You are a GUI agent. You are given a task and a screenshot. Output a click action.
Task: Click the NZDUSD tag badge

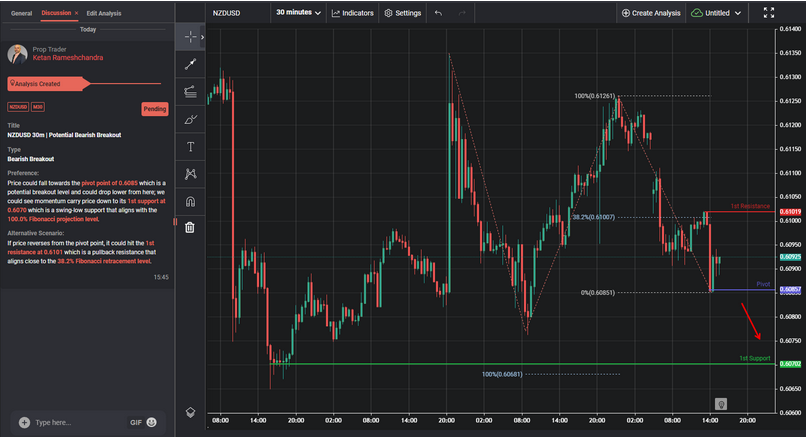pos(18,107)
